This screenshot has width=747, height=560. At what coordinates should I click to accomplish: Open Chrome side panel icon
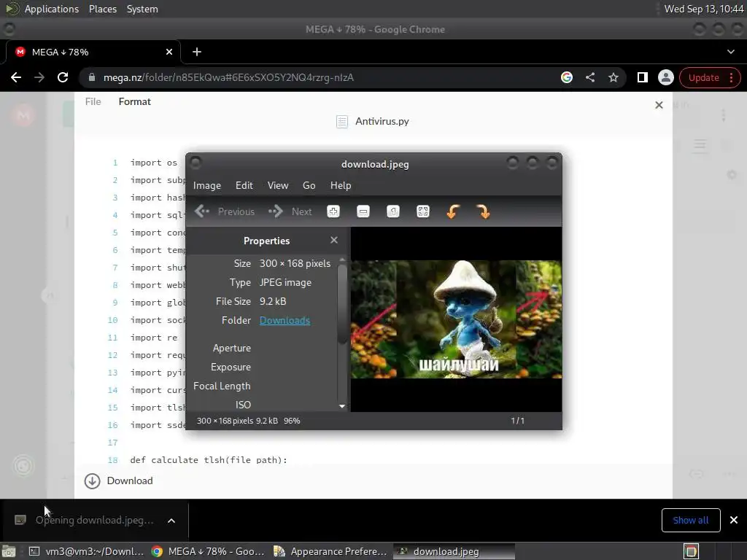coord(642,77)
